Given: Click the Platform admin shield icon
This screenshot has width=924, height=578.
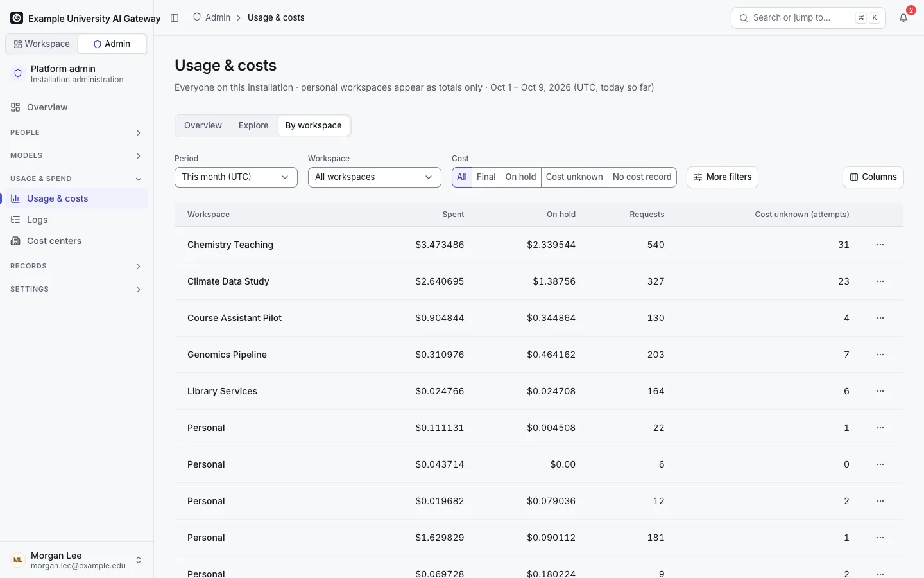Looking at the screenshot, I should click(x=18, y=73).
